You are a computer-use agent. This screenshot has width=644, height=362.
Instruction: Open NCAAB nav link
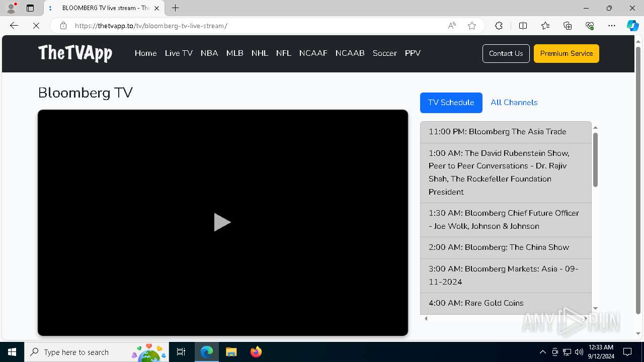[x=350, y=53]
